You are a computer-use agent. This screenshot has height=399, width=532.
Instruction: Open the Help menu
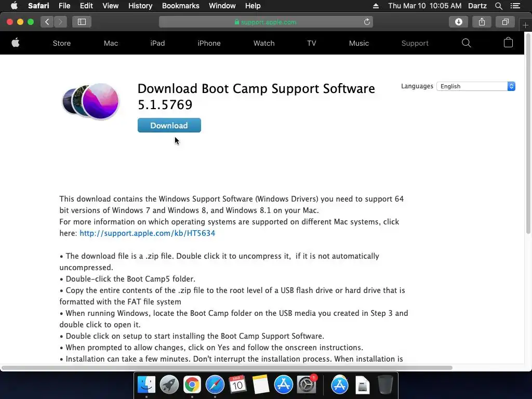coord(253,6)
